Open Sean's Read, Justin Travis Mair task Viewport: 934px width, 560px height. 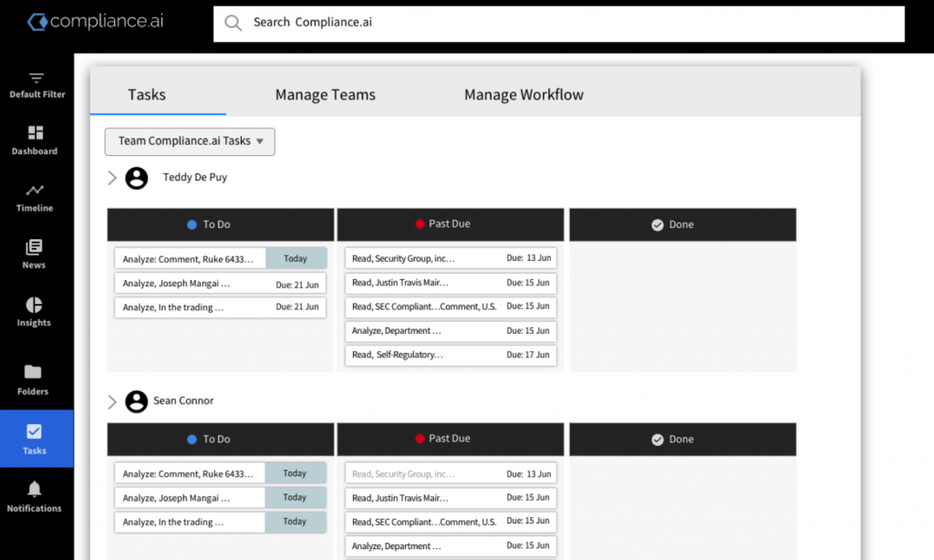click(x=451, y=497)
